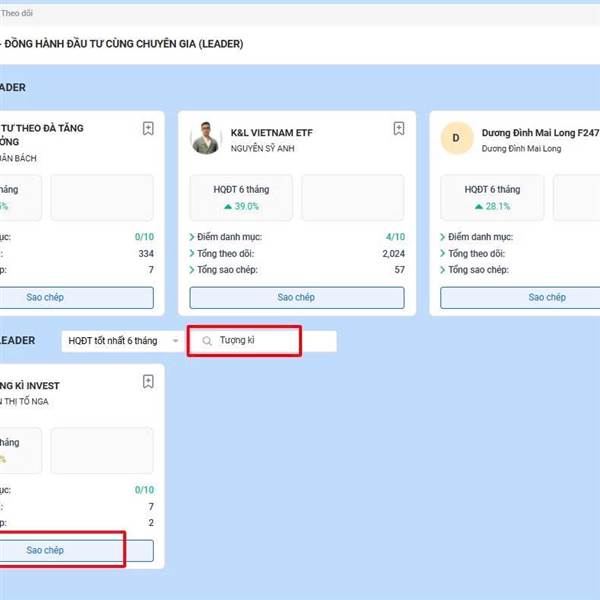Click the THỊ TỐ NGA name text
This screenshot has width=600, height=600.
pyautogui.click(x=24, y=402)
